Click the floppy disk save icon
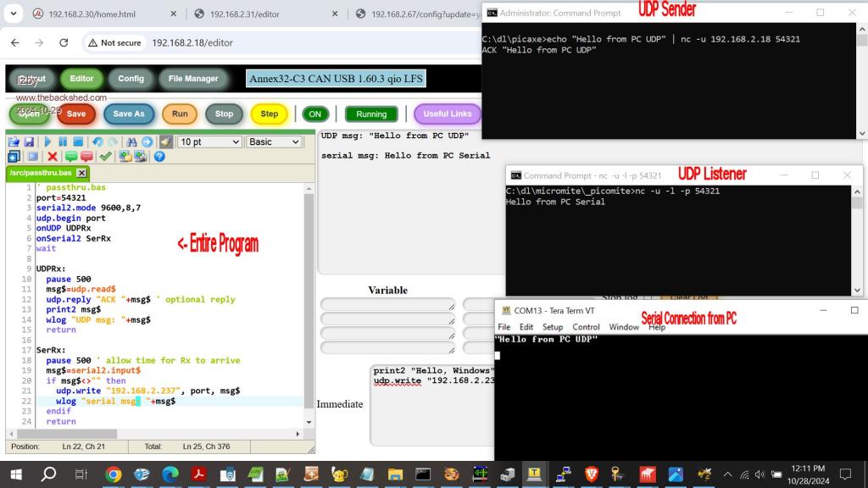 click(x=29, y=142)
